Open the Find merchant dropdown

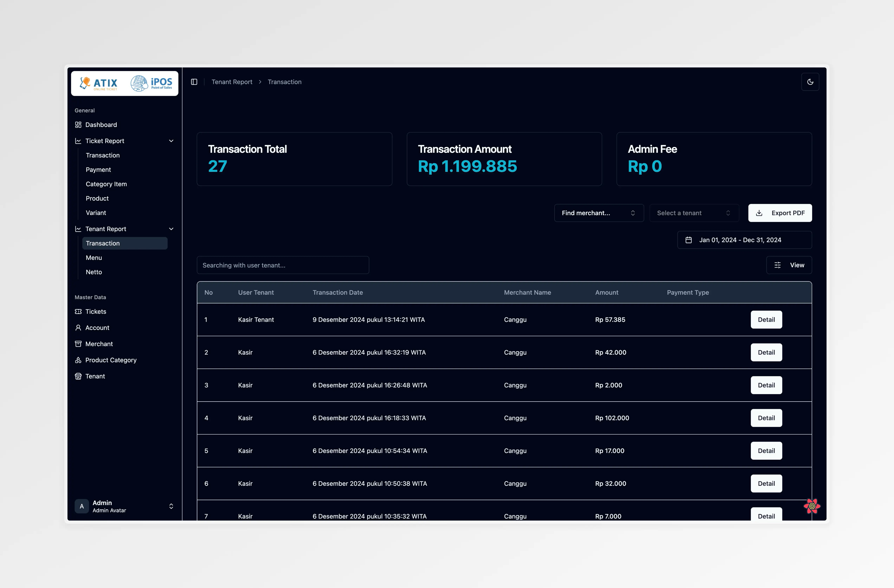[599, 213]
